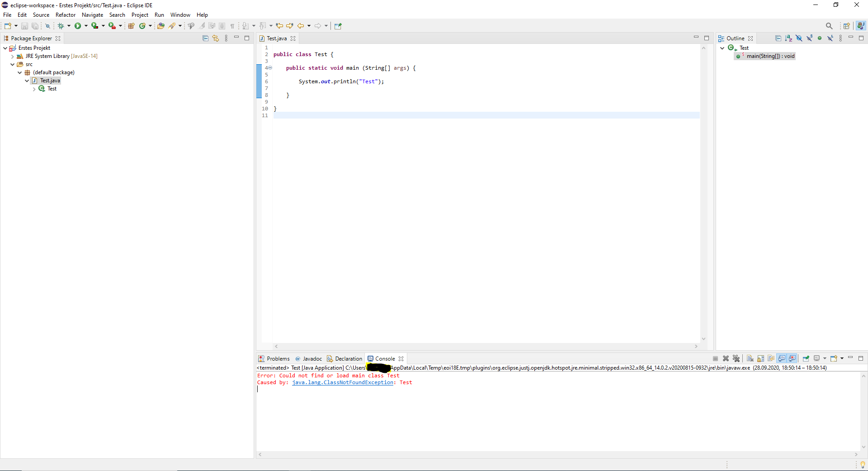Toggle Link with Editor in Package Explorer

pyautogui.click(x=216, y=38)
